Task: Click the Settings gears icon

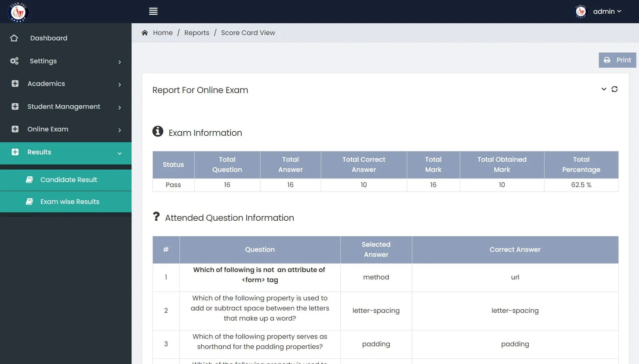Action: (x=14, y=61)
